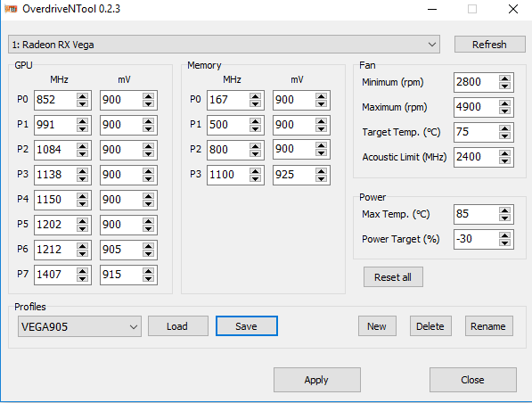Click Reset all button
Viewport: 532px width, 403px height.
(393, 277)
